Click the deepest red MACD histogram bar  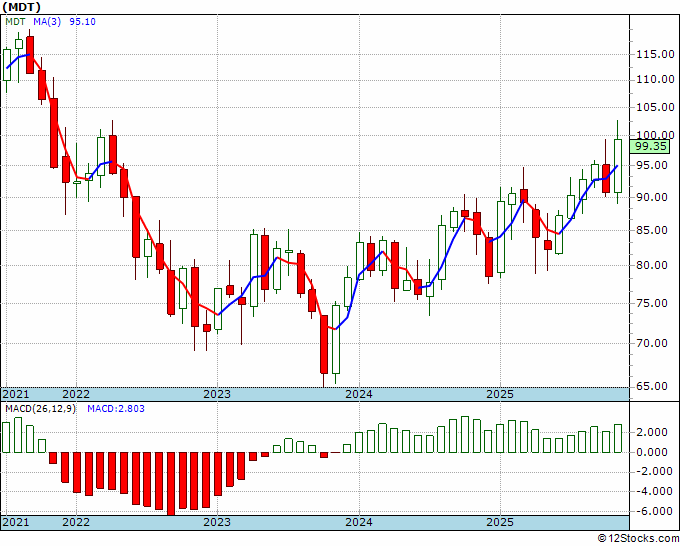coord(171,484)
